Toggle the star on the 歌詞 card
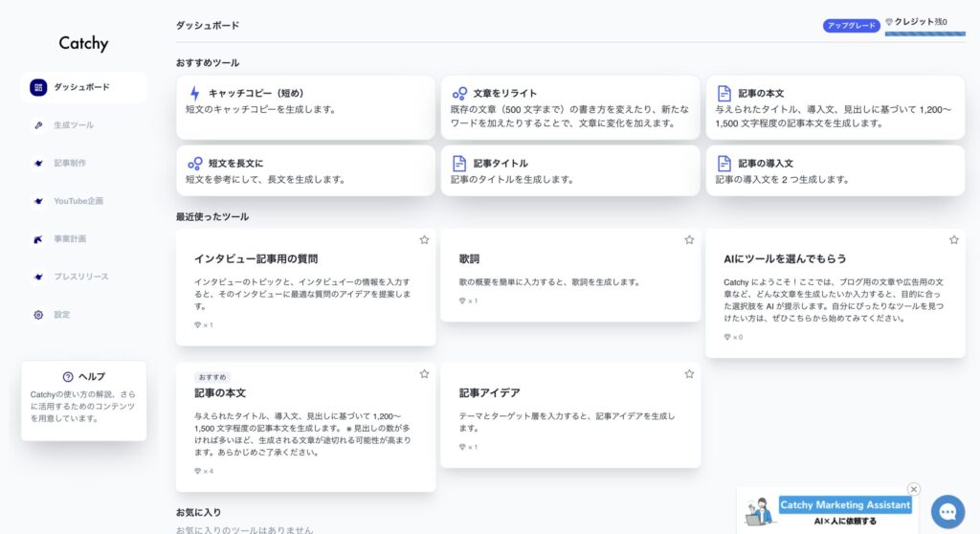The width and height of the screenshot is (980, 534). (x=689, y=240)
